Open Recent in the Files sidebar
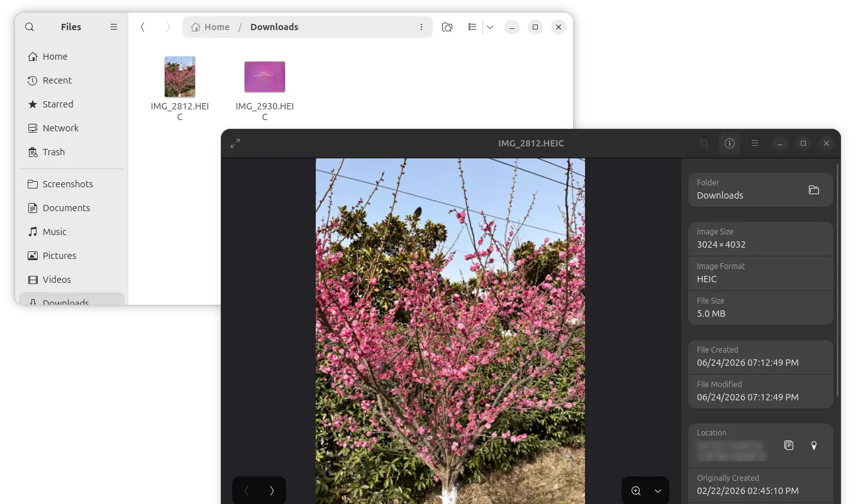The height and width of the screenshot is (504, 858). pos(72,80)
